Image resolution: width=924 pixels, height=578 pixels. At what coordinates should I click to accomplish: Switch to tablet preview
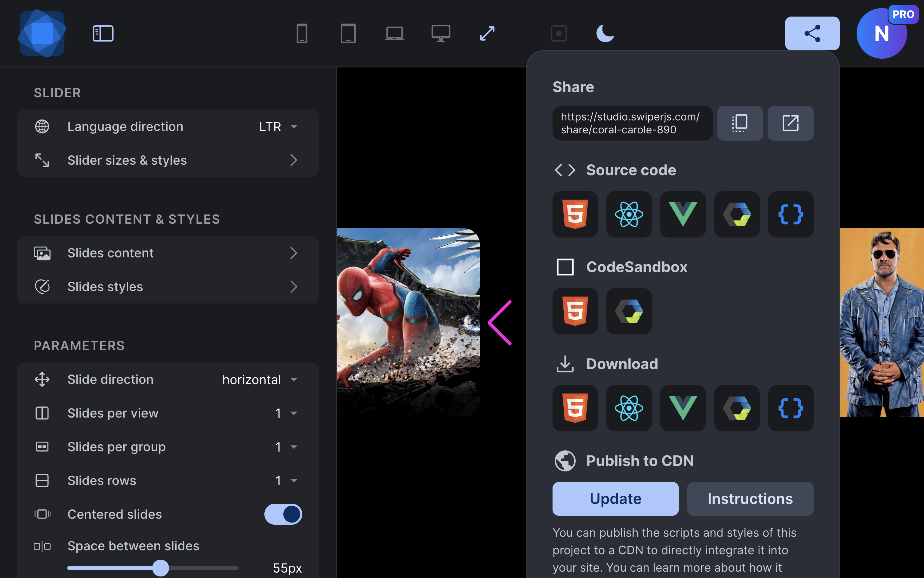pos(348,33)
